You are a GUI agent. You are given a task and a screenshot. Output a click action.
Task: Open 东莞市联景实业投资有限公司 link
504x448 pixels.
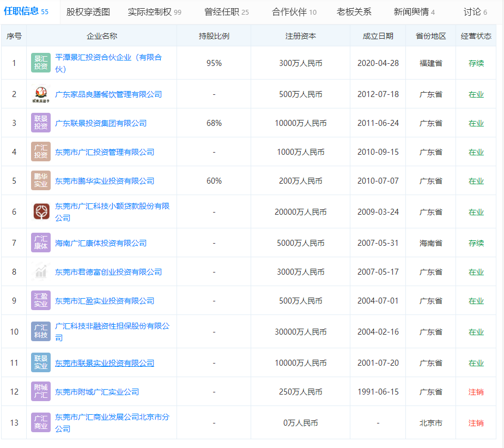click(x=105, y=363)
